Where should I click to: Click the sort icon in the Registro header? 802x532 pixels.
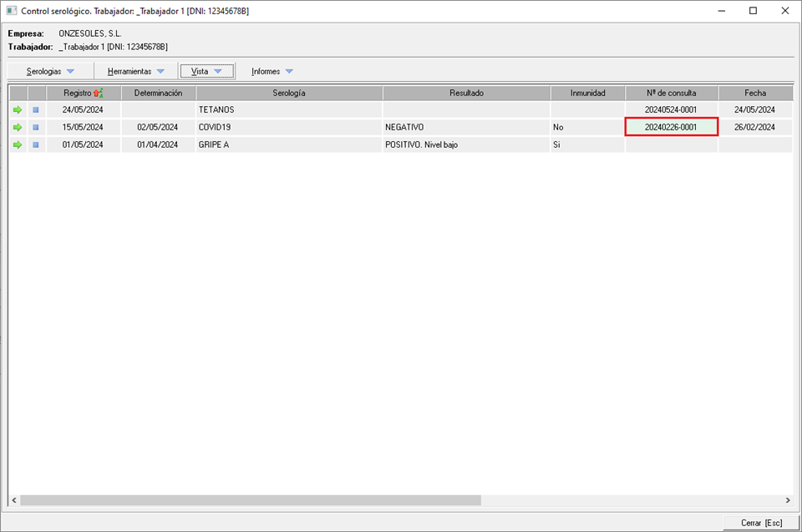pos(98,94)
